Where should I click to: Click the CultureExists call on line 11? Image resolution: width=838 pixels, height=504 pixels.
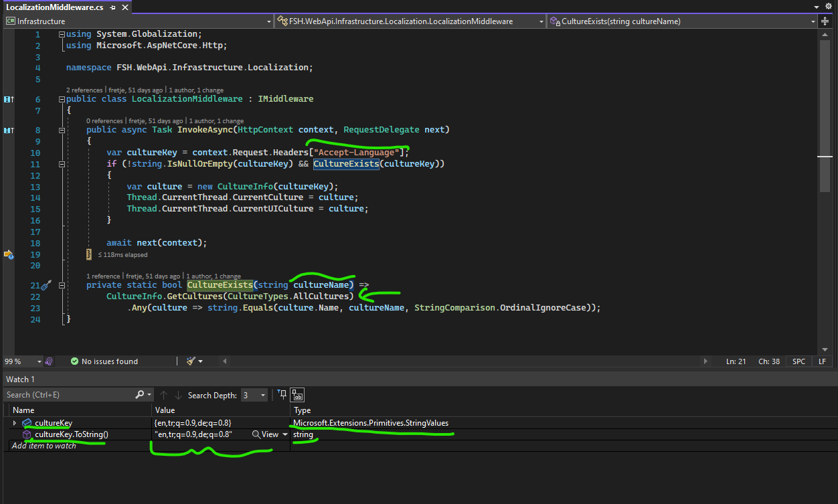[x=346, y=164]
